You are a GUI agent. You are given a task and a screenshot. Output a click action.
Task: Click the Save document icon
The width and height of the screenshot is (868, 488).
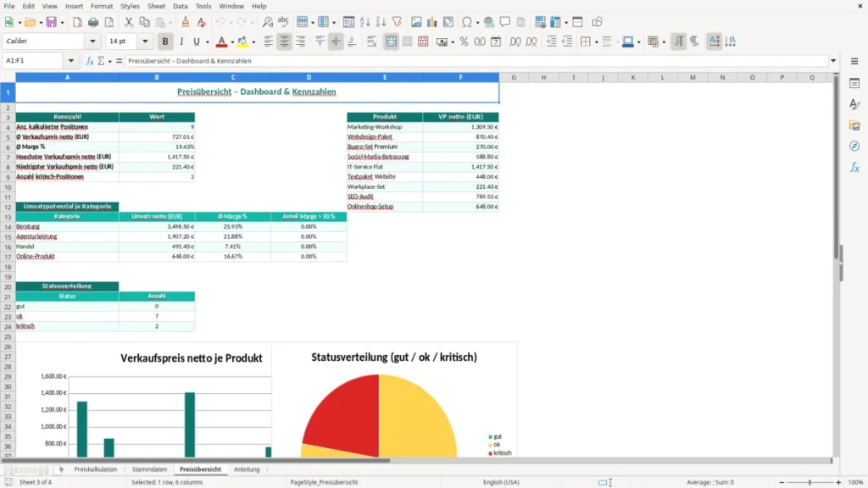[51, 22]
